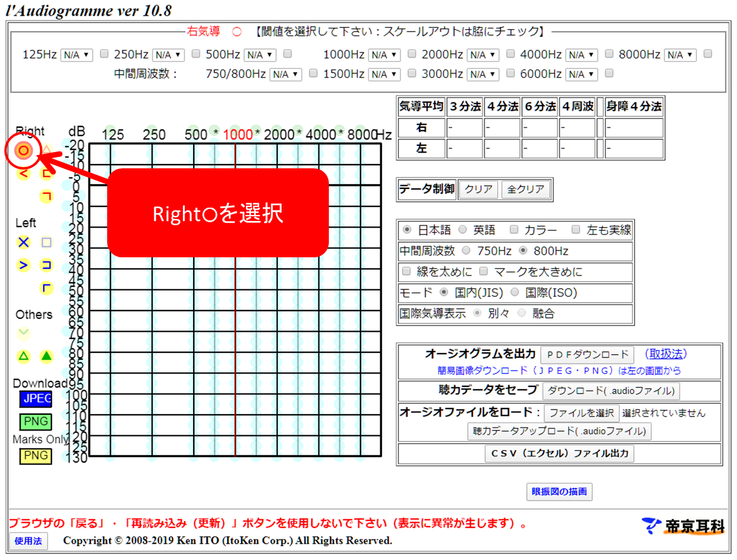Enable the カラー checkbox

pos(514,229)
